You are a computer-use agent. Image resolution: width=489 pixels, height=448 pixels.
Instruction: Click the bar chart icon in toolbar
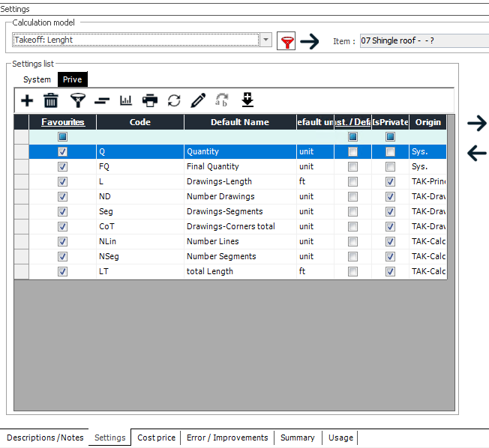[x=126, y=100]
